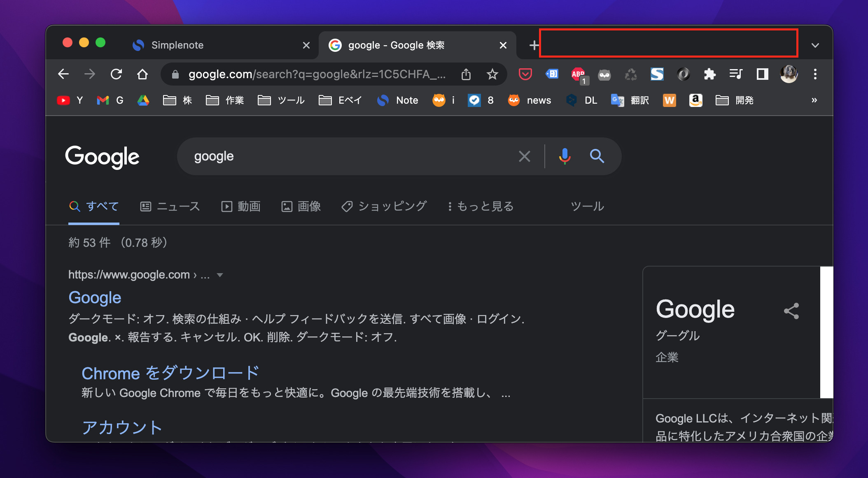This screenshot has height=478, width=868.
Task: Expand the 作業 bookmarks folder
Action: click(225, 100)
